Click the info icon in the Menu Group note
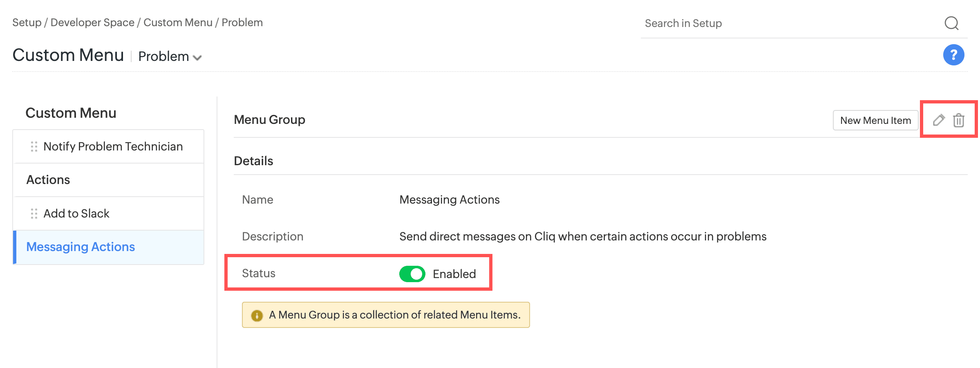Image resolution: width=980 pixels, height=368 pixels. [x=257, y=315]
